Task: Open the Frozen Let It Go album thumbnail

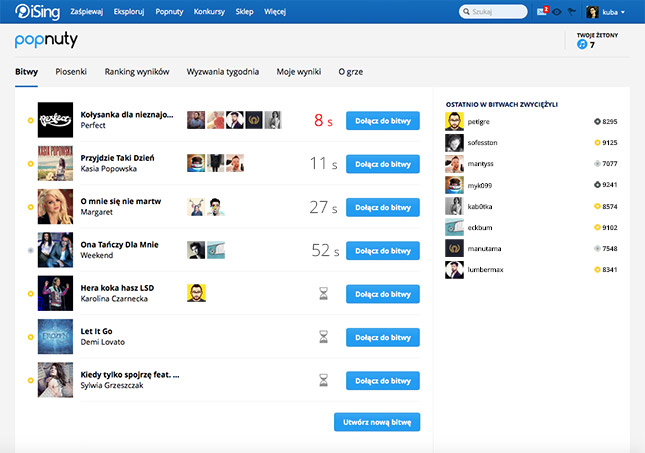Action: [x=55, y=336]
